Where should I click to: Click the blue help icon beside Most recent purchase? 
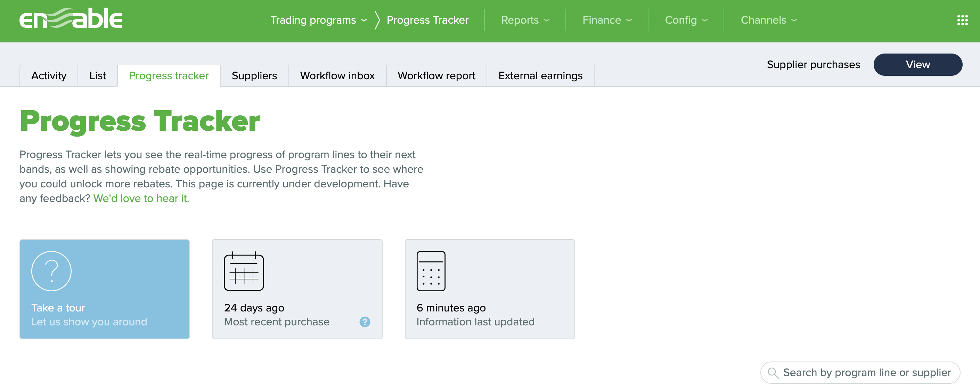click(x=365, y=322)
